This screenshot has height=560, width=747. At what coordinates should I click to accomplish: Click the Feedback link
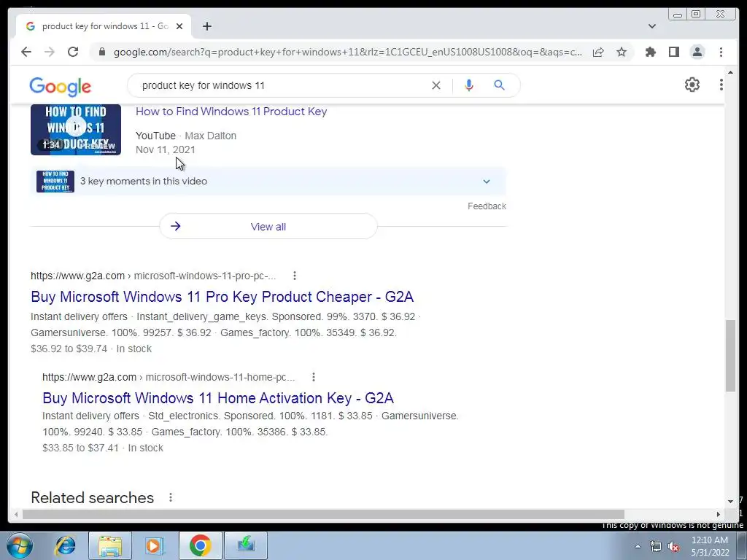[x=487, y=206]
